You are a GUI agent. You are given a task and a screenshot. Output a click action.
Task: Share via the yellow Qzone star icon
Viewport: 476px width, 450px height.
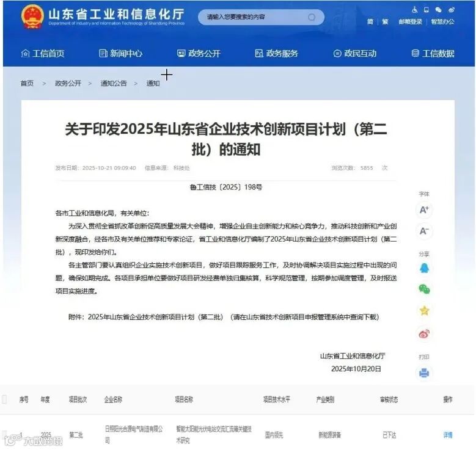click(424, 311)
